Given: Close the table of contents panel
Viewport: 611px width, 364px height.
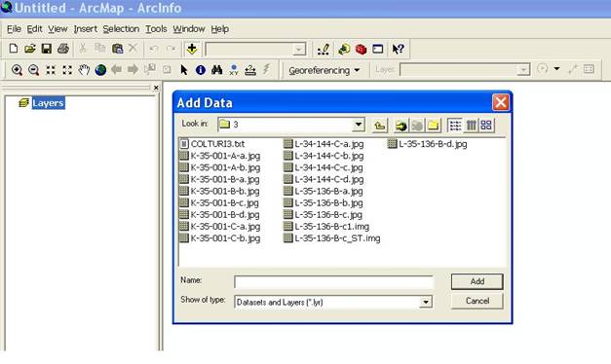Looking at the screenshot, I should click(x=156, y=88).
